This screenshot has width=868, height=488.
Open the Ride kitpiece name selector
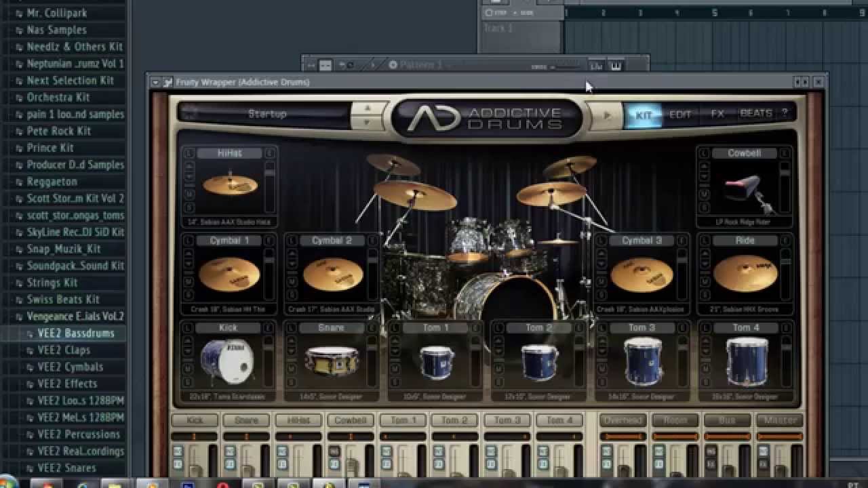point(745,241)
